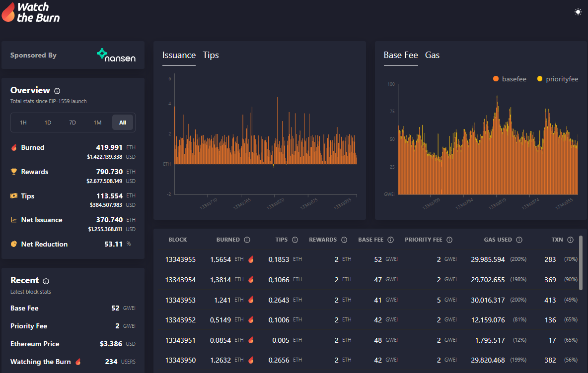Switch to the Tips chart tab
Image resolution: width=588 pixels, height=373 pixels.
pos(211,56)
